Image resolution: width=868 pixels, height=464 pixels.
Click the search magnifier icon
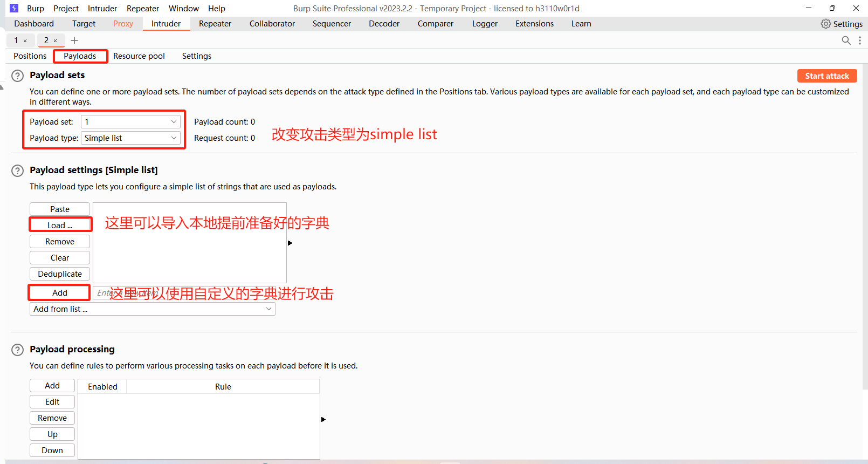click(x=846, y=40)
